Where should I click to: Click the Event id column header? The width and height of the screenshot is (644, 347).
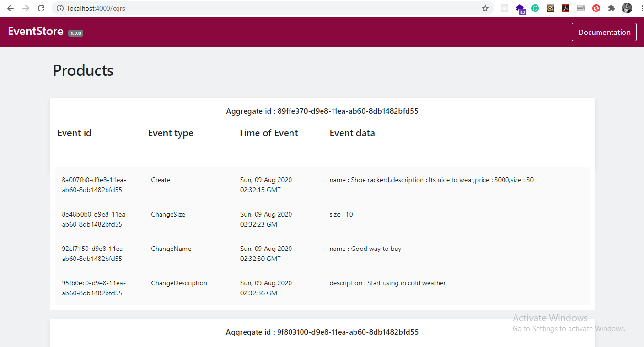75,133
